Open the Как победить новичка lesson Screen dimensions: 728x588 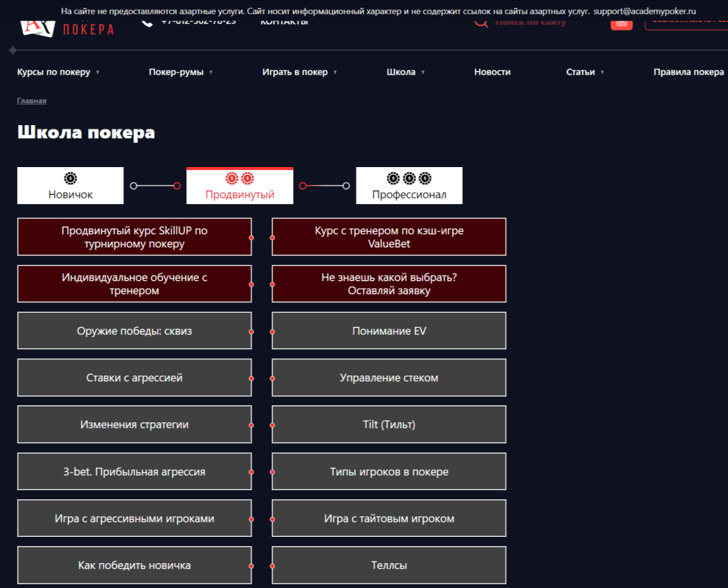(134, 565)
